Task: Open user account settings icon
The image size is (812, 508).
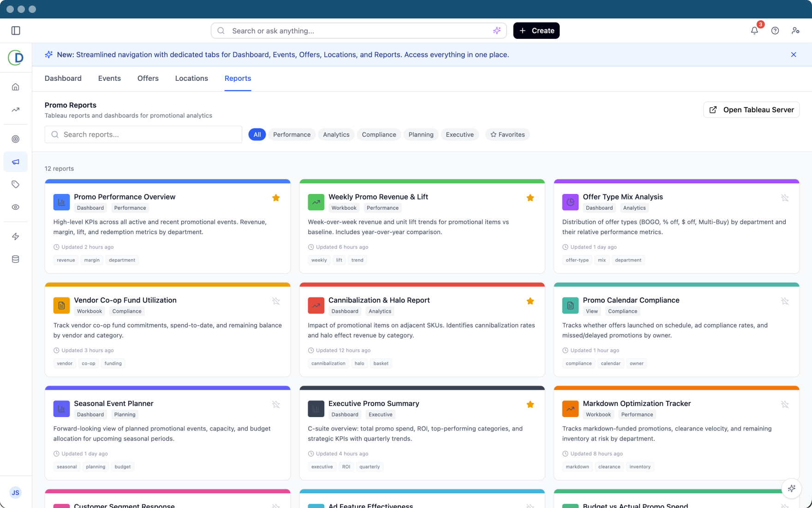Action: point(795,30)
